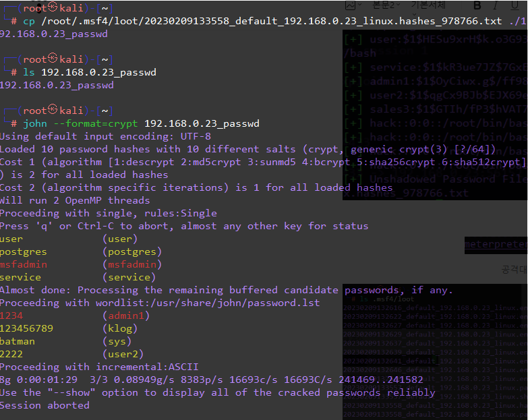The height and width of the screenshot is (420, 528).
Task: Click the 'service' cracked credential line
Action: click(78, 277)
